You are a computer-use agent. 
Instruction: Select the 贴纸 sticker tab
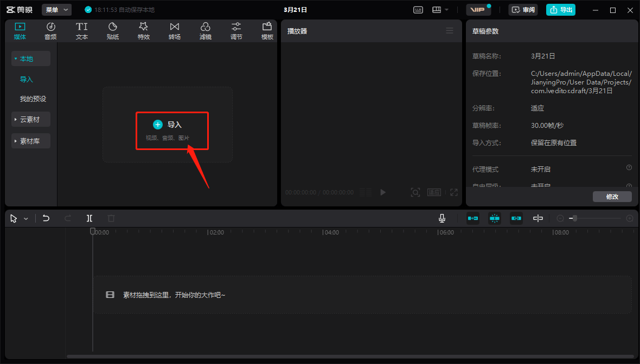point(113,31)
